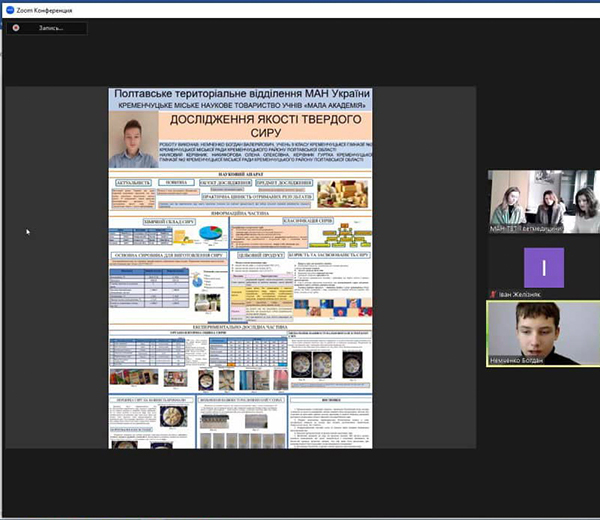Screen dimensions: 600x520
Task: Select Іван Желізняк's purple avatar tile
Action: tap(544, 267)
